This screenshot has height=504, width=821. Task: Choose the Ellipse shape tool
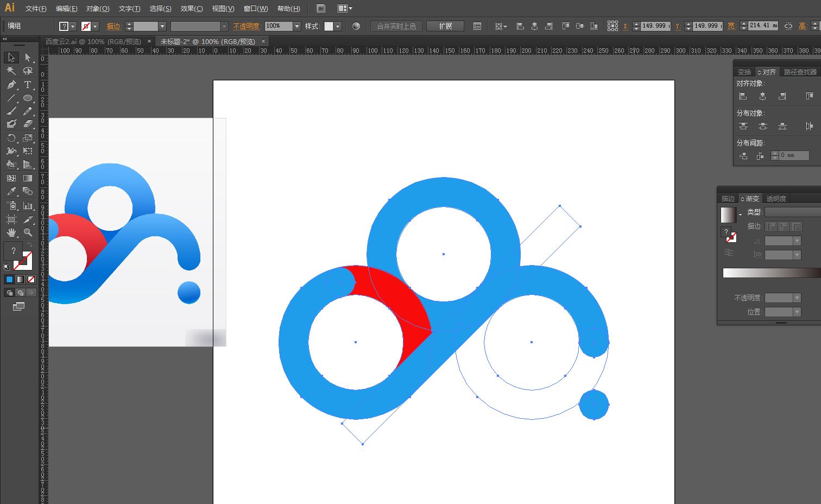(28, 98)
